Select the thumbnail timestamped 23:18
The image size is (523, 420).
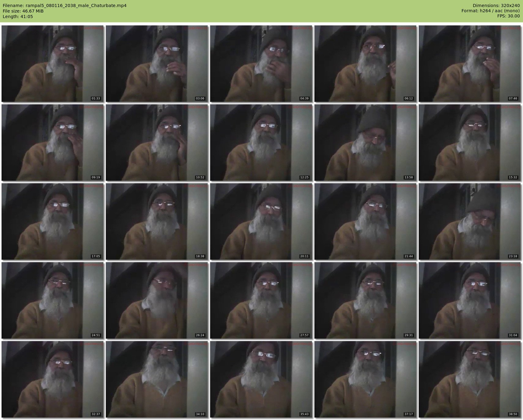[x=469, y=221]
